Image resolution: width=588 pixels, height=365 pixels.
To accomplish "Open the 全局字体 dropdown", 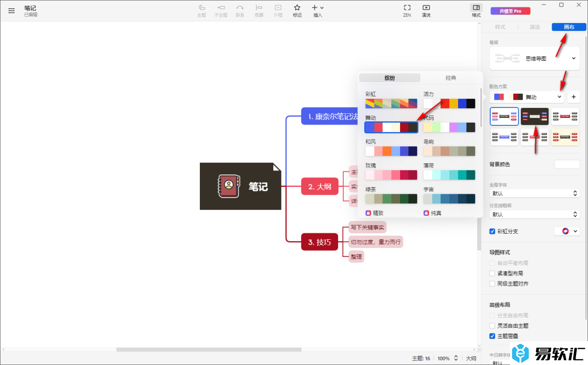I will (x=535, y=194).
